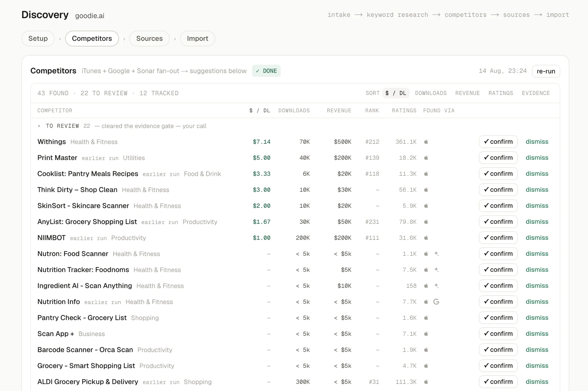Confirm Print Master as competitor
Screen dimensions: 588x391
pyautogui.click(x=498, y=158)
